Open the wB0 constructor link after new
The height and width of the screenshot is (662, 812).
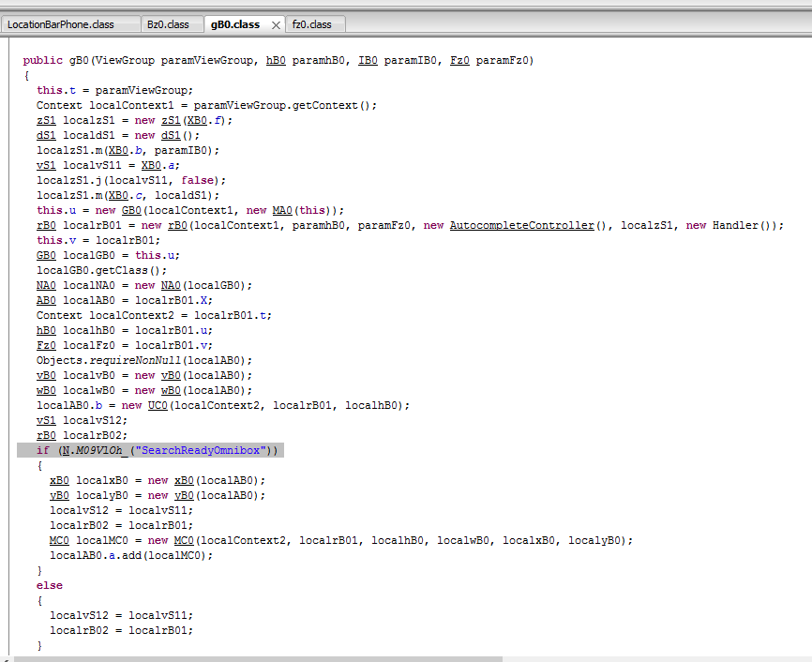171,391
